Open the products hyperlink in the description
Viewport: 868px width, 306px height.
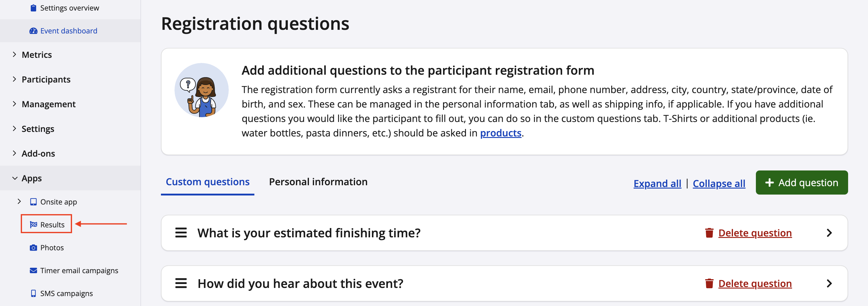500,133
